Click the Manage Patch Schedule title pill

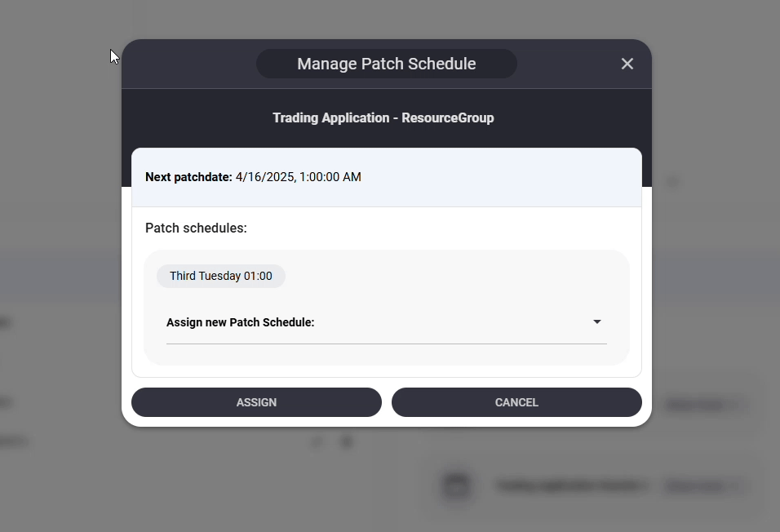coord(386,63)
